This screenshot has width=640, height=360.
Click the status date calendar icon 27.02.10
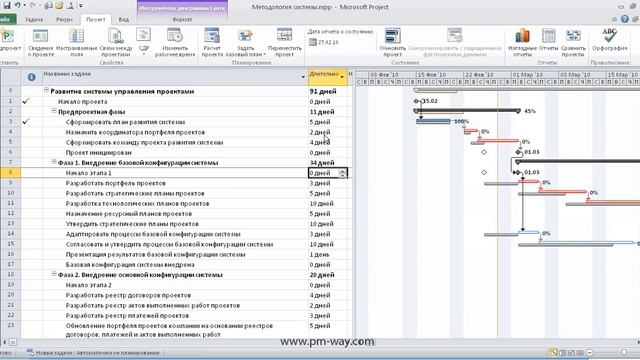(313, 42)
